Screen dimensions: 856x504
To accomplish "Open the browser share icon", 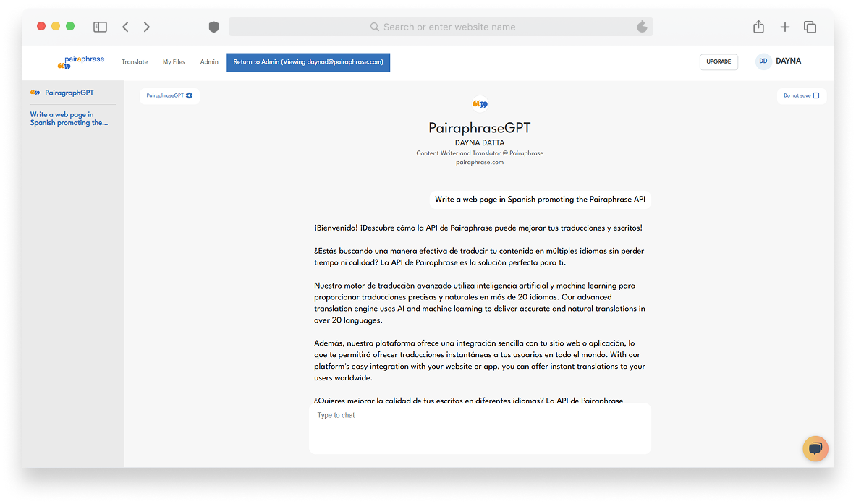I will pyautogui.click(x=758, y=26).
